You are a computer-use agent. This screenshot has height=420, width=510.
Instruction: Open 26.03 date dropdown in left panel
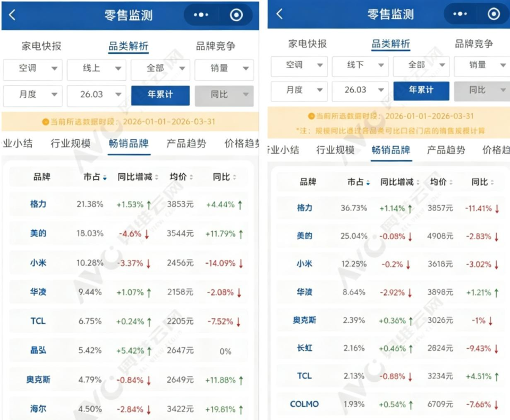(x=97, y=95)
